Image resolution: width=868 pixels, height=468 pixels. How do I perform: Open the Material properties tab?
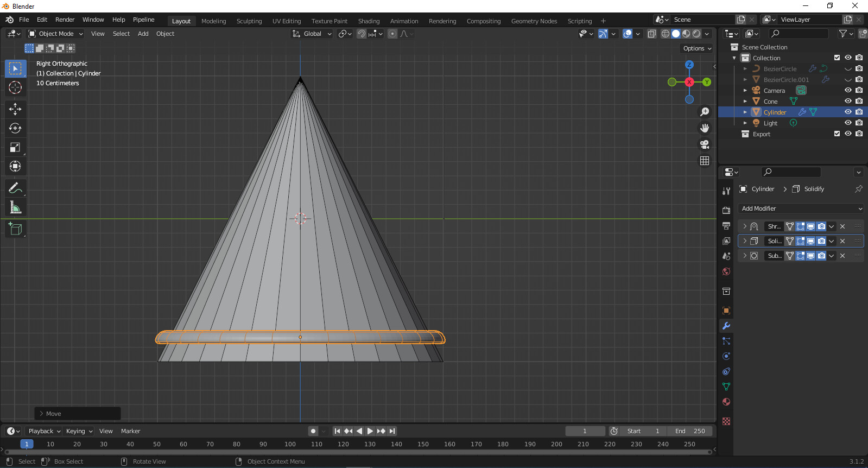click(x=726, y=402)
